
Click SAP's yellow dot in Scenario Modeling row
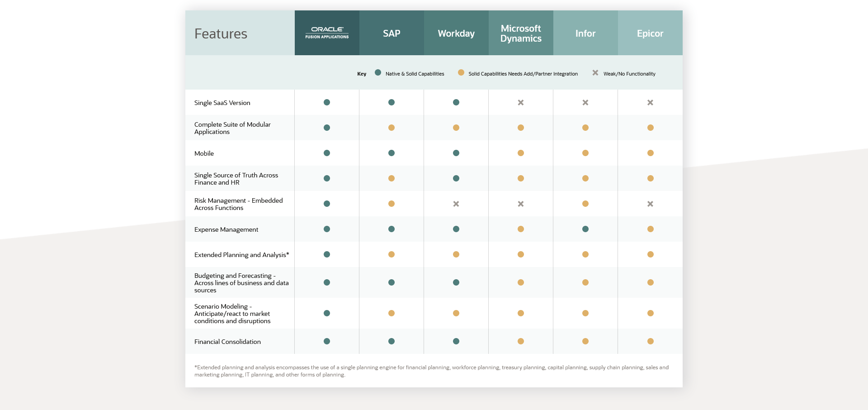(x=392, y=313)
